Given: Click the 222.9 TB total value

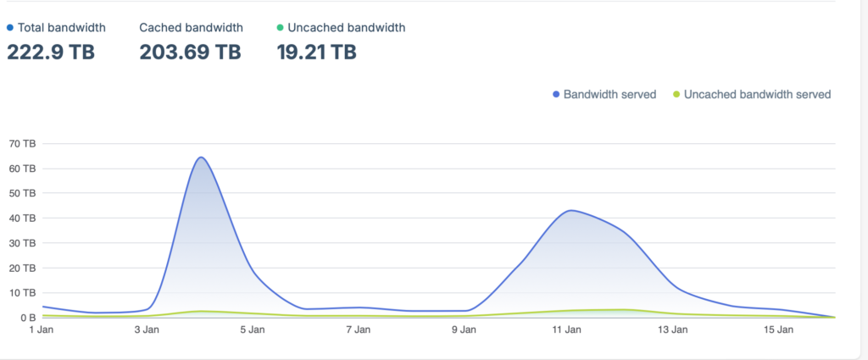Looking at the screenshot, I should [x=51, y=52].
